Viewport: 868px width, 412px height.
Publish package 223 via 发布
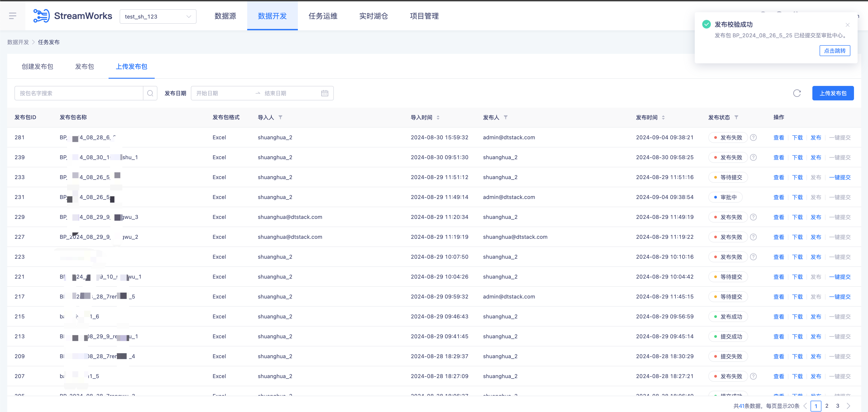pos(816,257)
